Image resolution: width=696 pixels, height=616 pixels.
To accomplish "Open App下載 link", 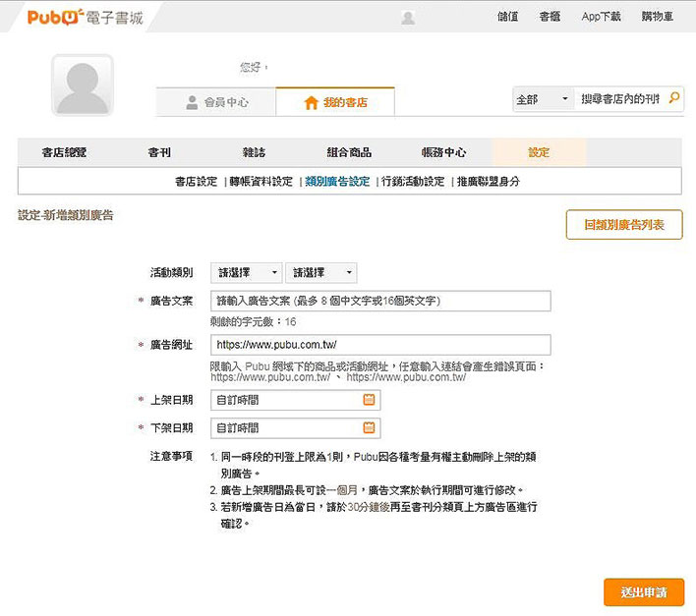I will click(x=601, y=17).
